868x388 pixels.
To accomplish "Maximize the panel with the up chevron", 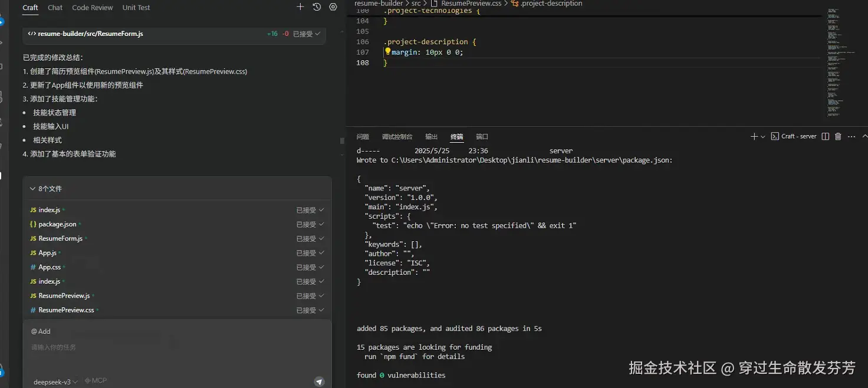I will click(x=864, y=136).
